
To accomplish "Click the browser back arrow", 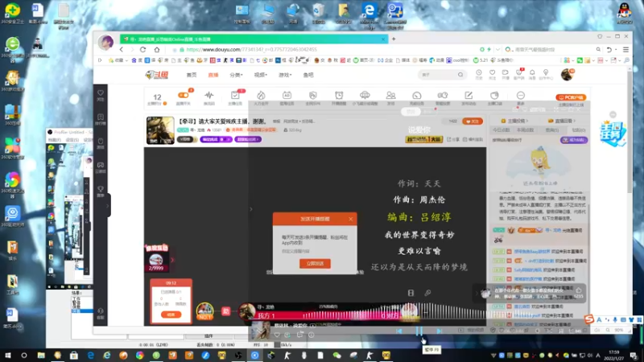I will 122,49.
